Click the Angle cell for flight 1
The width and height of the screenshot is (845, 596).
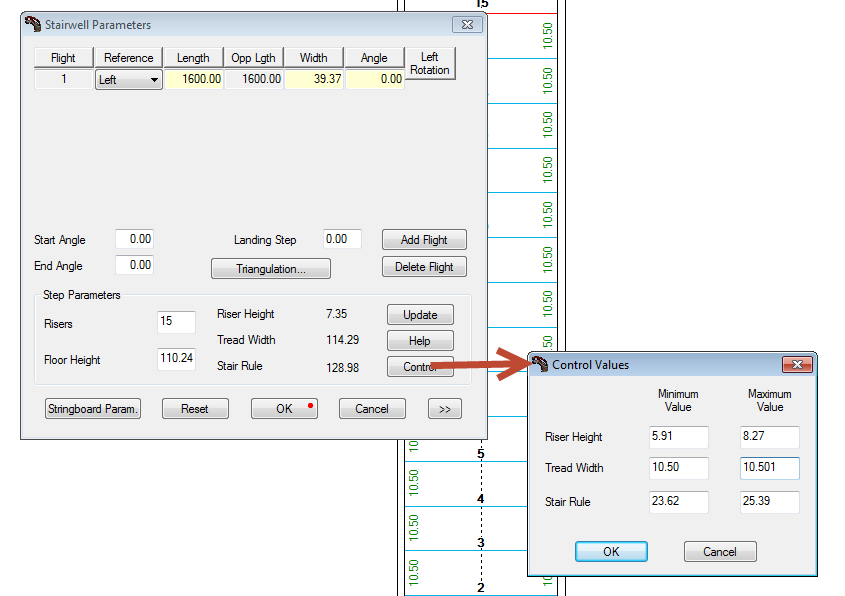tap(375, 79)
